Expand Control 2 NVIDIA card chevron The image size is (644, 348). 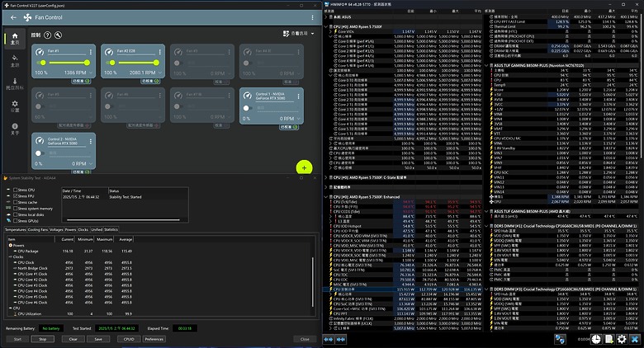pyautogui.click(x=90, y=164)
